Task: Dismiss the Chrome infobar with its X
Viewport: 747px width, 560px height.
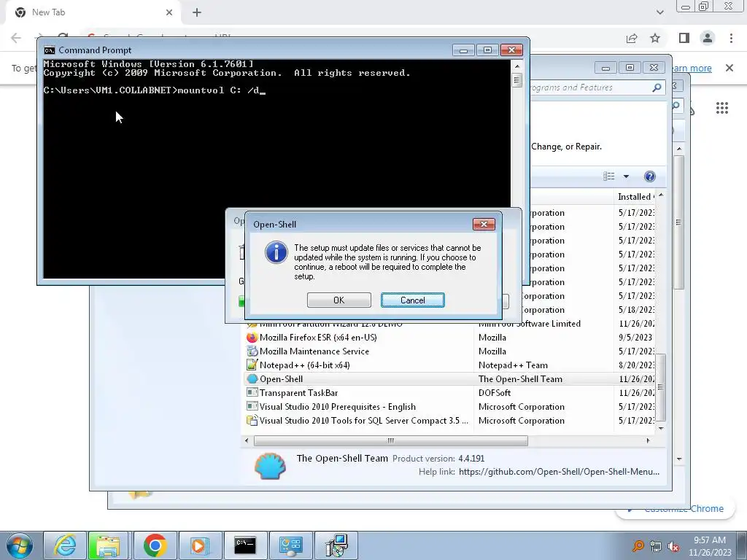Action: point(729,68)
